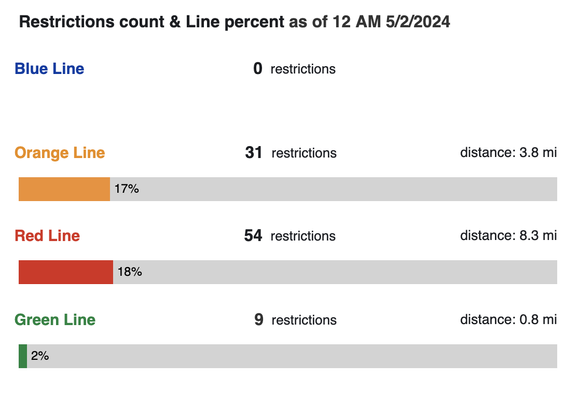Click the 0 restrictions count for Blue Line
The height and width of the screenshot is (397, 579).
pos(294,69)
